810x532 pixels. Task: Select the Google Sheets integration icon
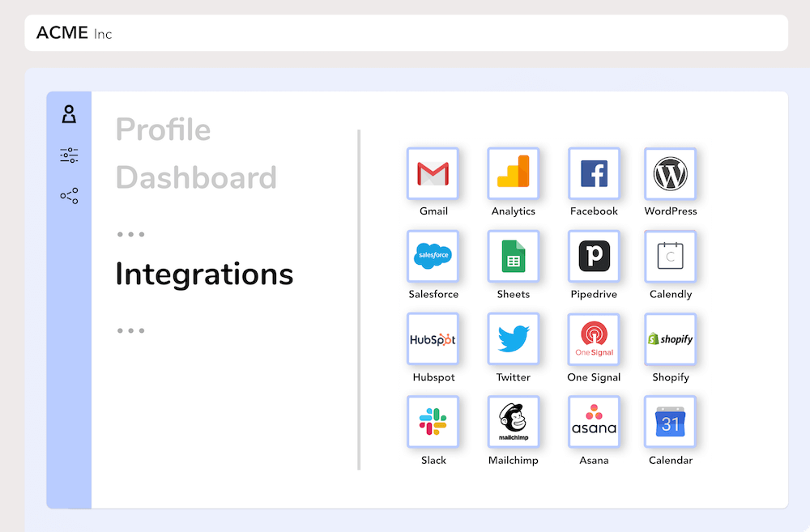click(x=513, y=256)
